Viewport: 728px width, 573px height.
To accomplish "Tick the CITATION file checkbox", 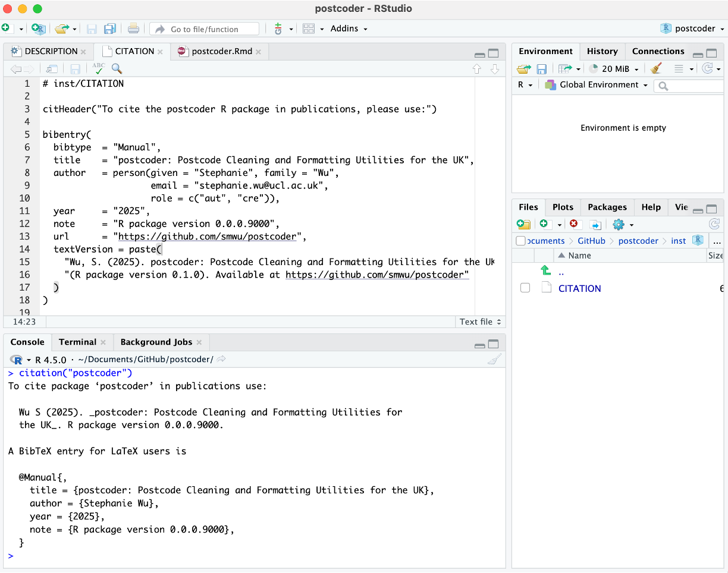I will (x=525, y=288).
